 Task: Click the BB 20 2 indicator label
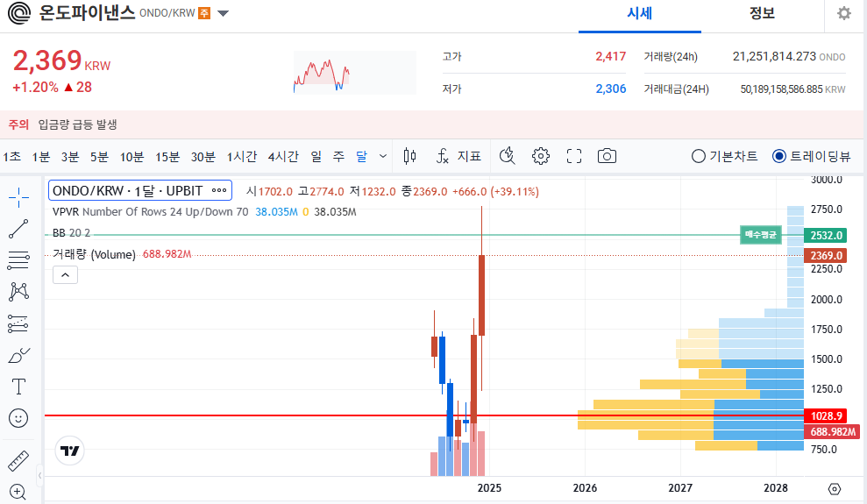pyautogui.click(x=71, y=232)
